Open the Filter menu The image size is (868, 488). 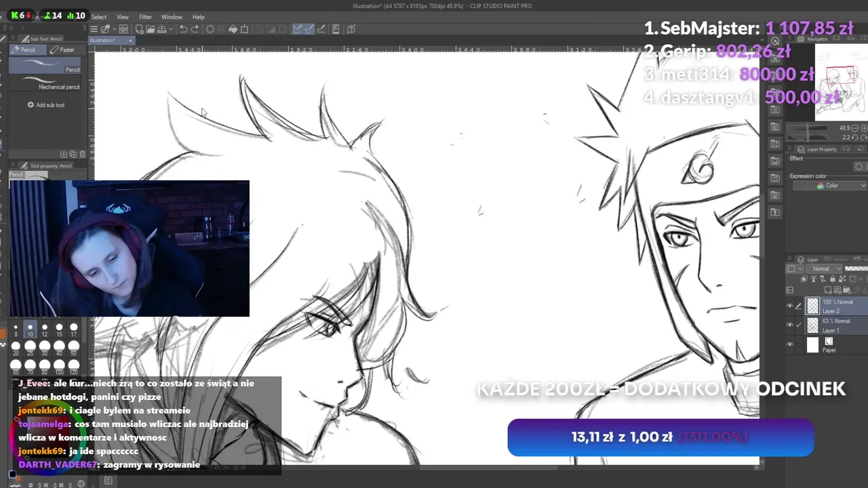[x=145, y=17]
